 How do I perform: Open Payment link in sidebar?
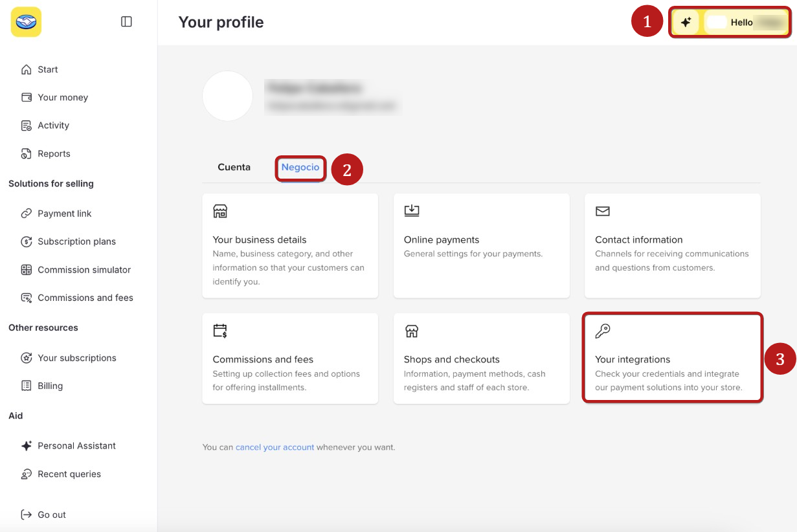tap(65, 214)
